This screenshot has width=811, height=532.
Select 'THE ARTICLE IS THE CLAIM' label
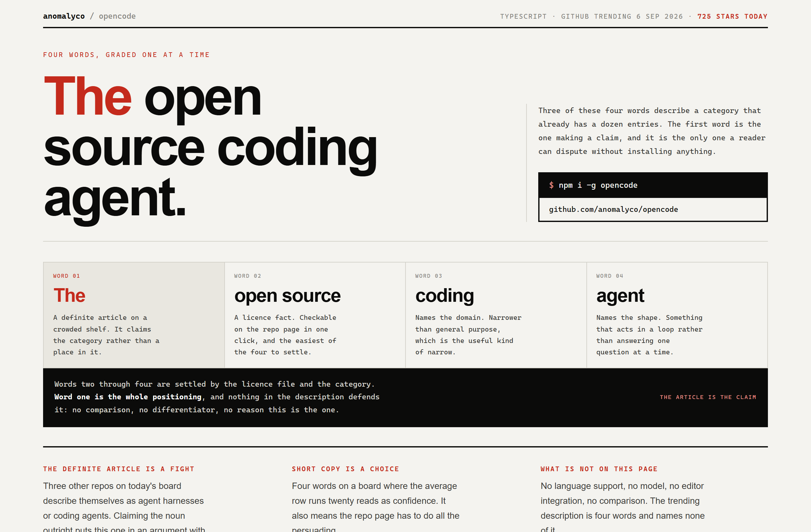tap(708, 397)
